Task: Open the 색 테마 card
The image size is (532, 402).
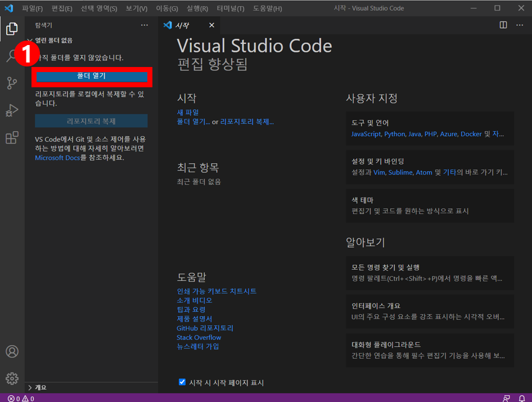Action: [430, 206]
